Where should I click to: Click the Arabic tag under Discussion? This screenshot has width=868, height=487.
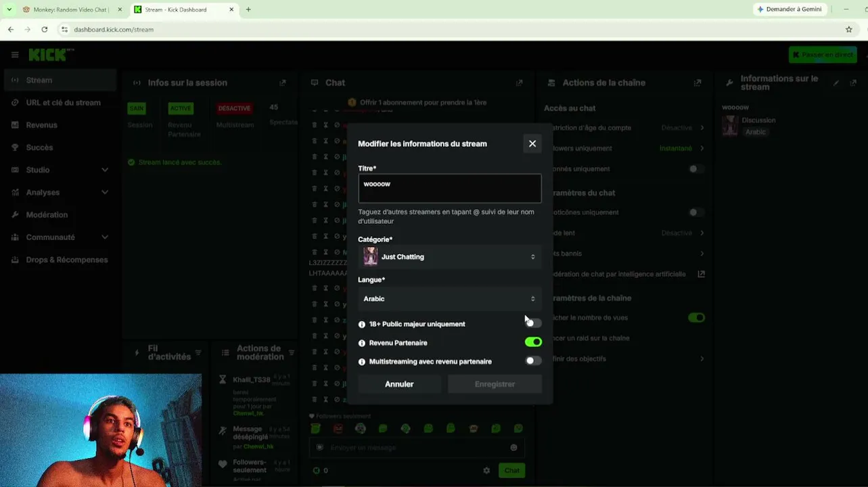pyautogui.click(x=756, y=132)
